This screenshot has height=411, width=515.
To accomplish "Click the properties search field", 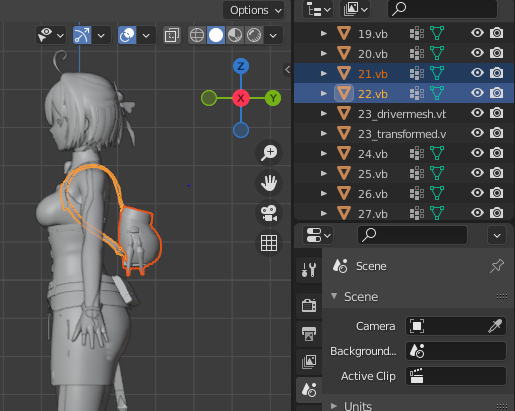I will pos(412,235).
